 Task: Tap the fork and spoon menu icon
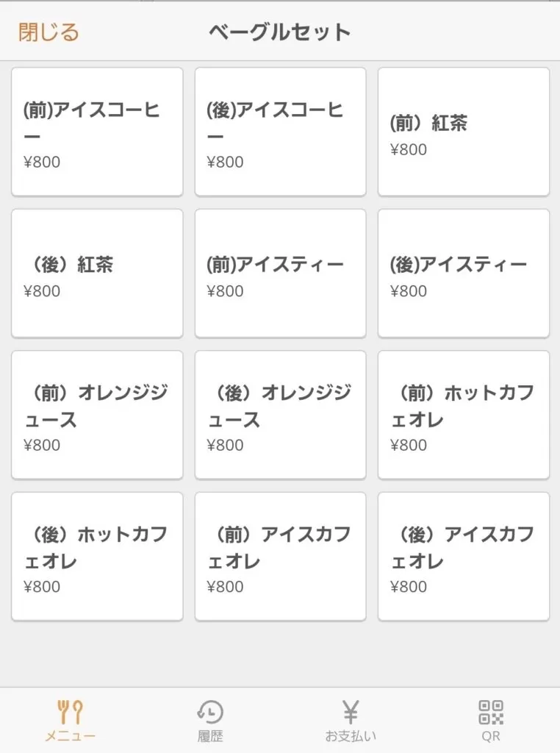coord(70,712)
